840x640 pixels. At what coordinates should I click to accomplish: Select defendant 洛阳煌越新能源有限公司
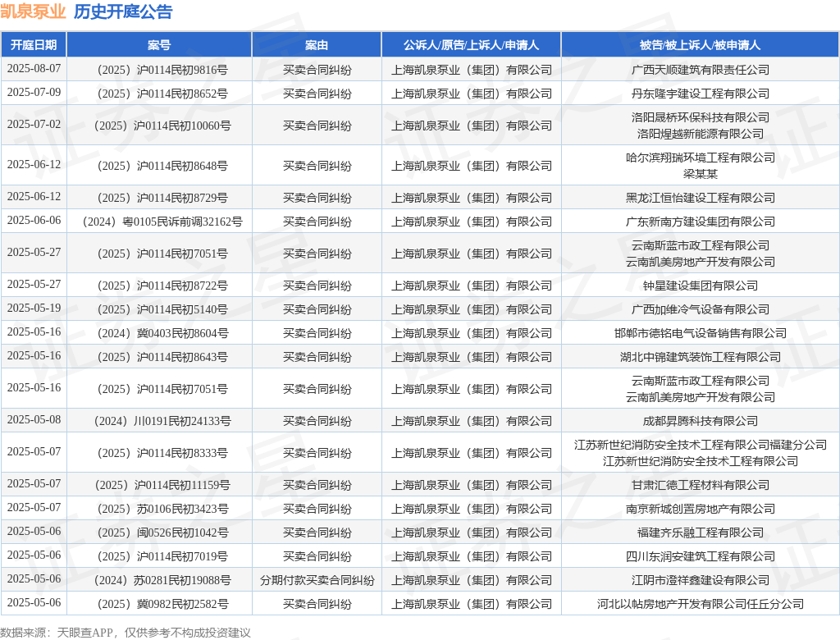(701, 134)
